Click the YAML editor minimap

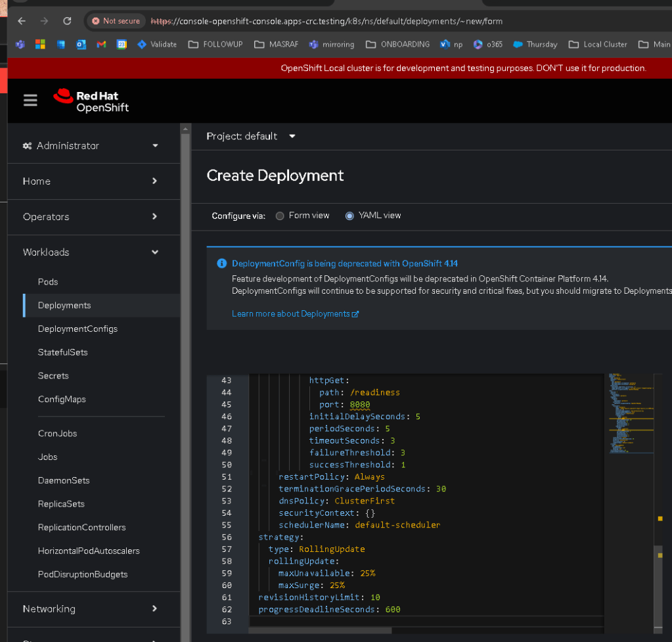click(x=631, y=413)
